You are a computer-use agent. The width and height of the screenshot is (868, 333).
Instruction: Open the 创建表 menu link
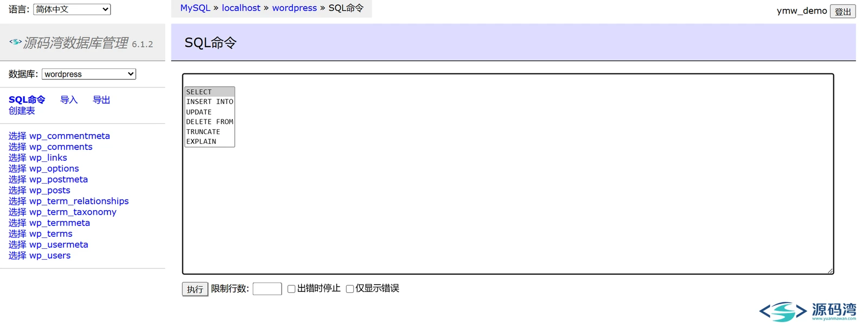point(22,110)
